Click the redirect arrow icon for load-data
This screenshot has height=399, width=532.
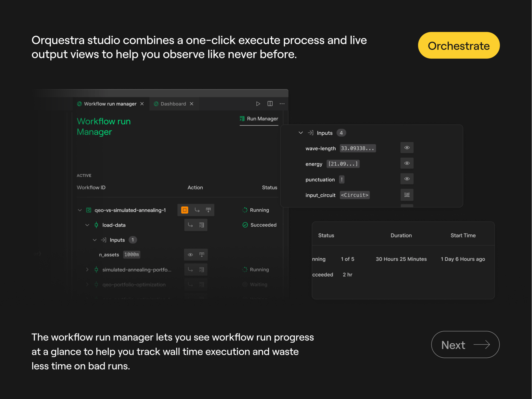tap(190, 225)
